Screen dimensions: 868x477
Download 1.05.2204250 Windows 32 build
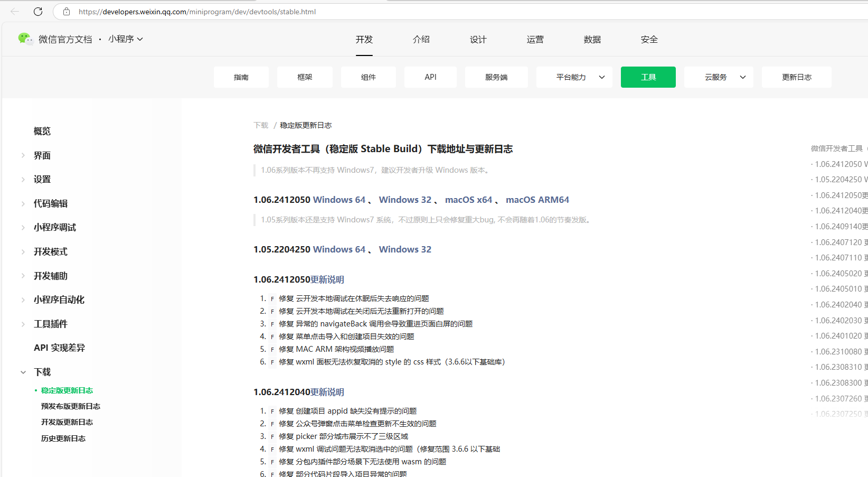[x=405, y=249]
